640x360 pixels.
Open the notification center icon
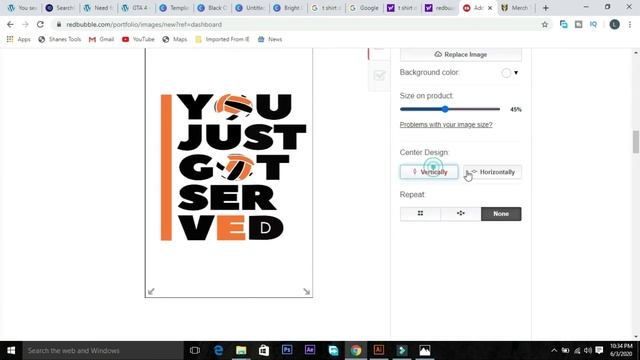[x=599, y=350]
